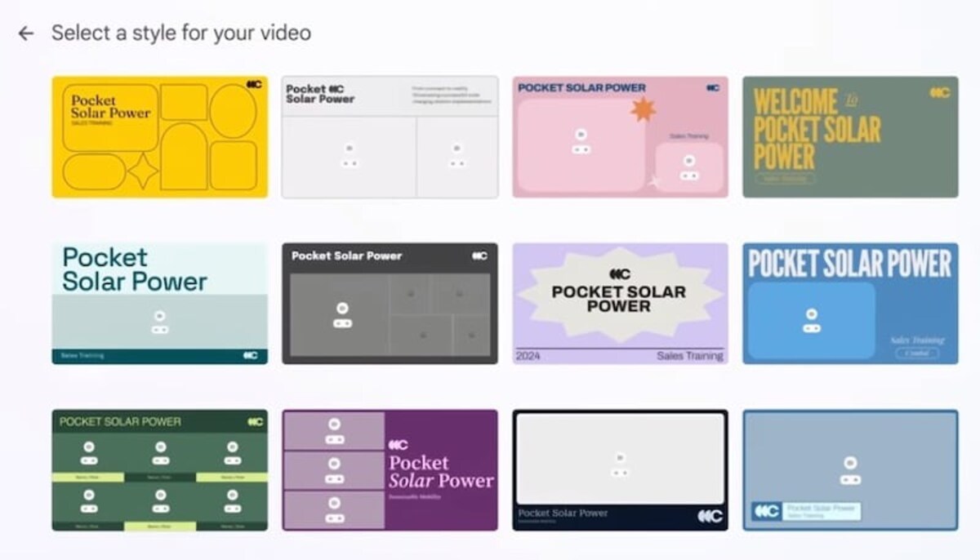Select the gray-blue style with lower-third caption
This screenshot has height=560, width=980.
coord(850,470)
